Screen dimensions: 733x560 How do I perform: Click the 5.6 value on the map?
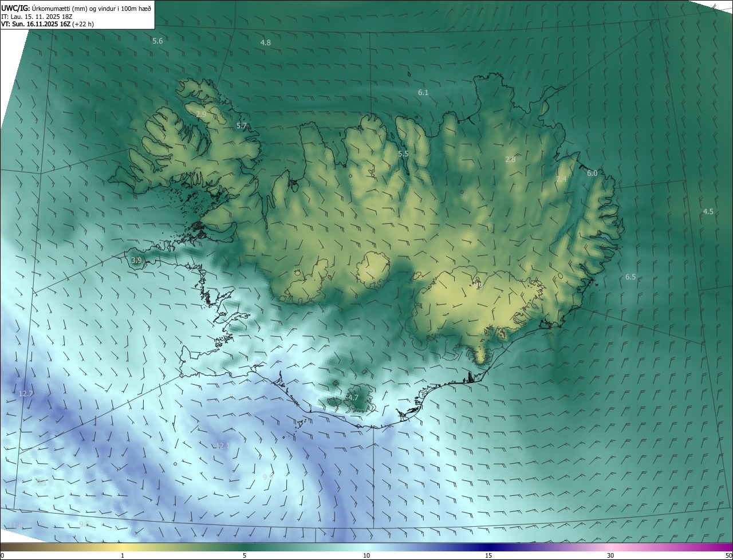[157, 41]
